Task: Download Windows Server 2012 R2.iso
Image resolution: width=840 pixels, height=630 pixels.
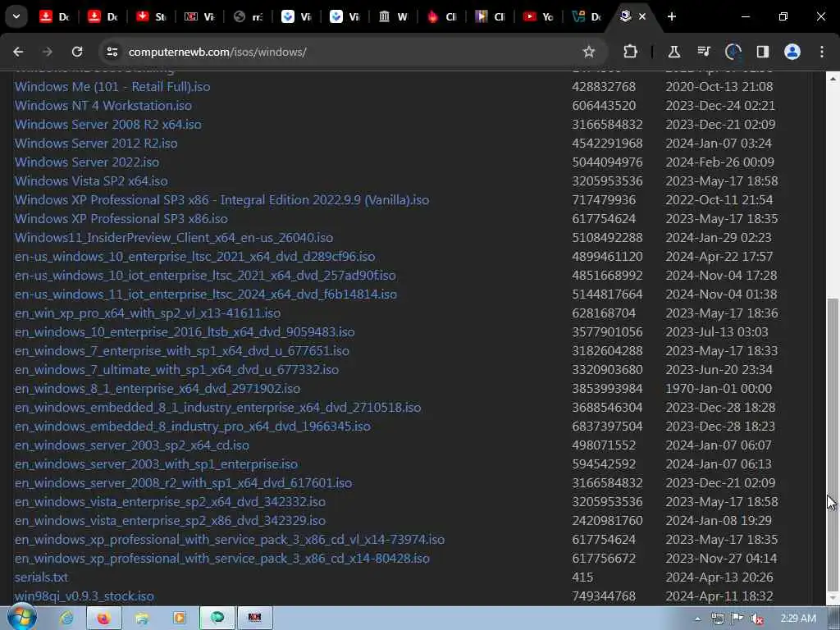Action: 96,144
